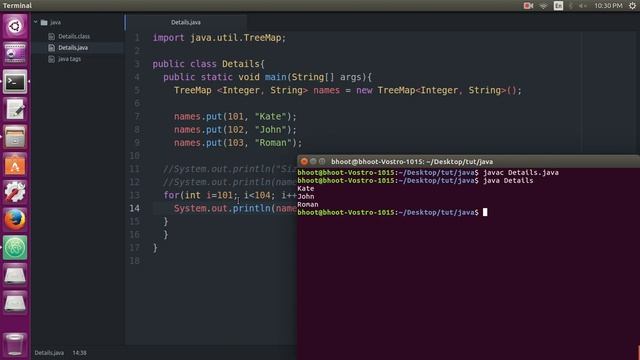Open the En keyboard layout indicator
640x360 pixels.
(x=558, y=6)
